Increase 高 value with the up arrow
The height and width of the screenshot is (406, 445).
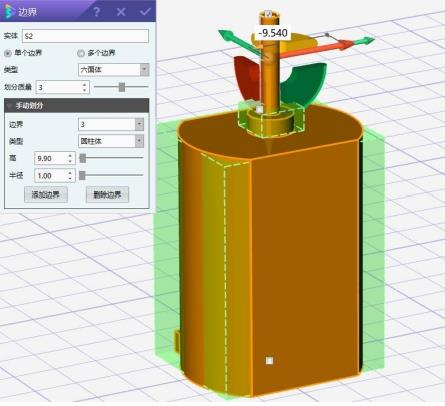click(70, 156)
